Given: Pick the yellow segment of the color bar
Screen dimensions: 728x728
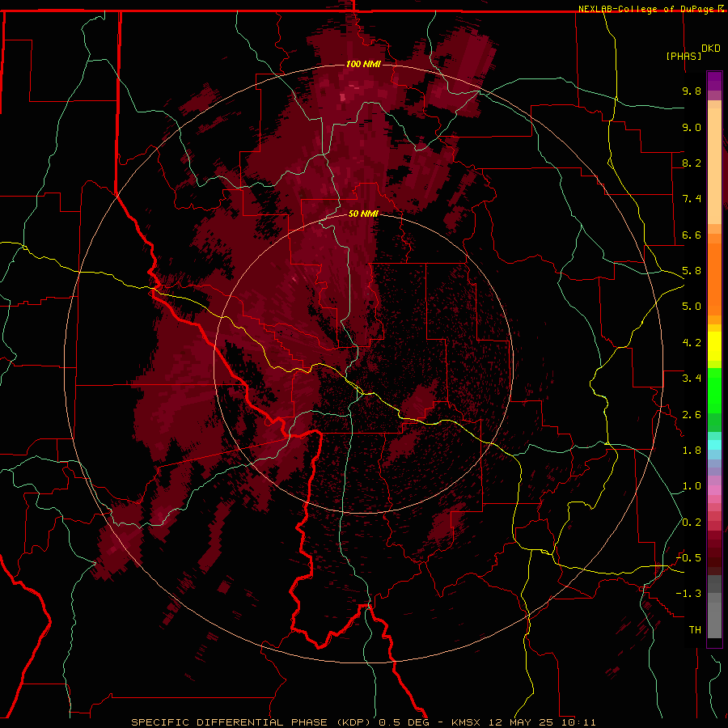Looking at the screenshot, I should point(714,346).
